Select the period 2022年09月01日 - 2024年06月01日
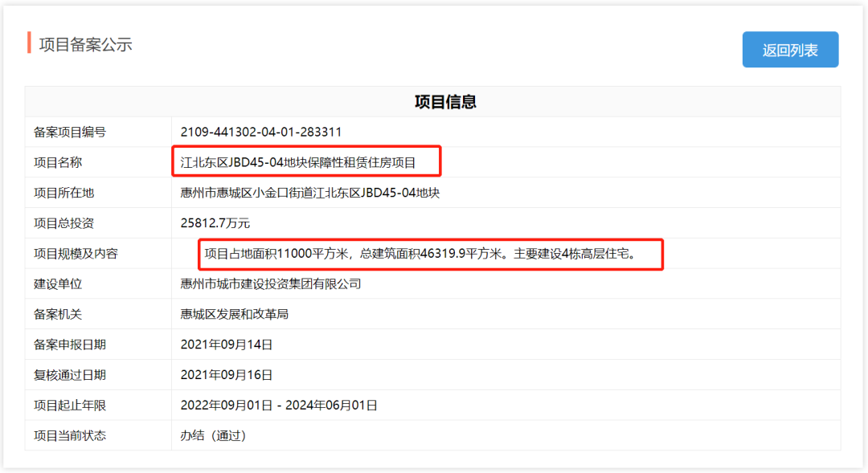Image resolution: width=868 pixels, height=473 pixels. pos(279,406)
